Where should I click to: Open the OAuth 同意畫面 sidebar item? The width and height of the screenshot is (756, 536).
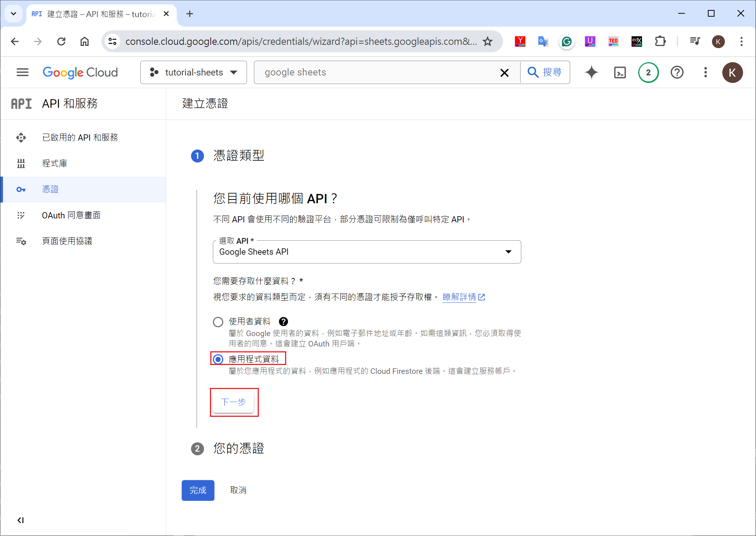click(71, 215)
